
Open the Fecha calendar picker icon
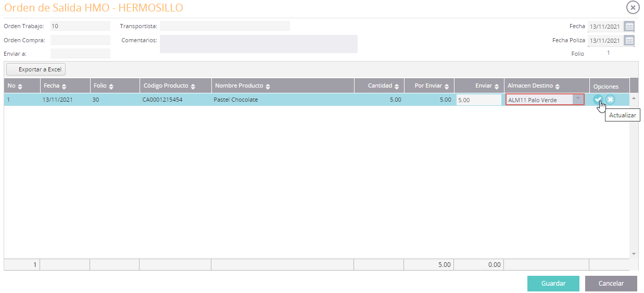point(629,27)
